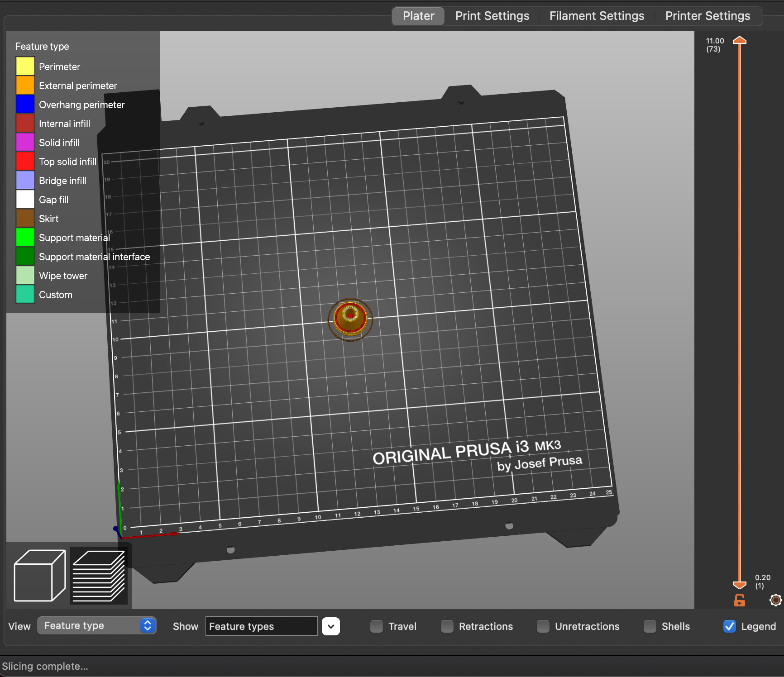This screenshot has height=677, width=784.
Task: Click the 'Solid infill' legend label
Action: [59, 143]
